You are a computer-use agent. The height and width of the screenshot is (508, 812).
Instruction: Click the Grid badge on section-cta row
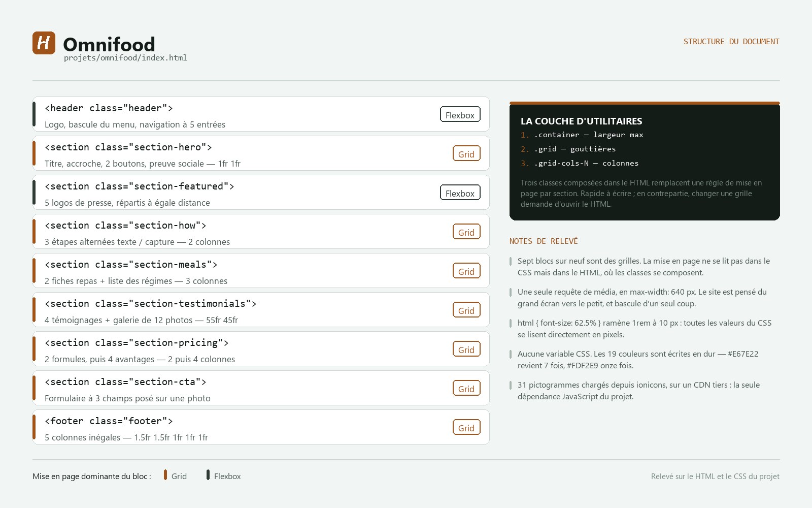click(x=466, y=388)
